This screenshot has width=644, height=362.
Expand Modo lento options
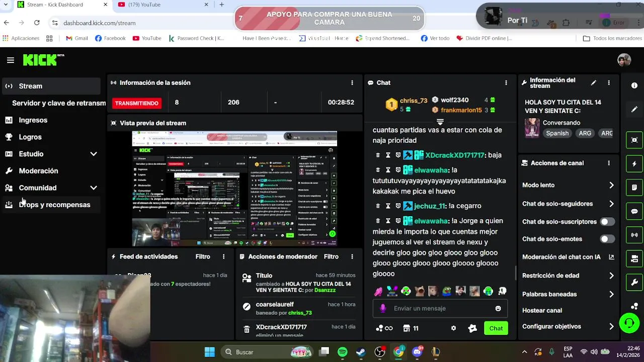[611, 185]
